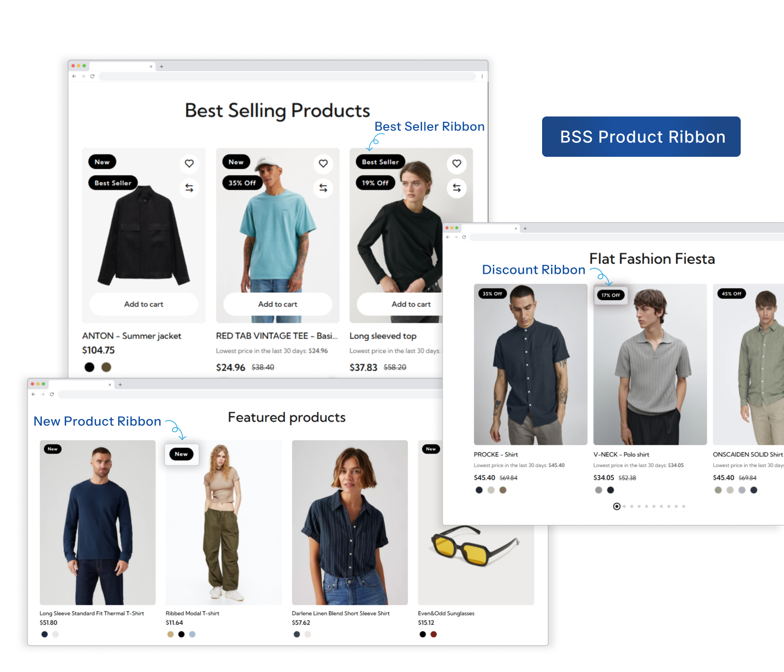
Task: Close tab in Best Selling Products browser
Action: 151,66
